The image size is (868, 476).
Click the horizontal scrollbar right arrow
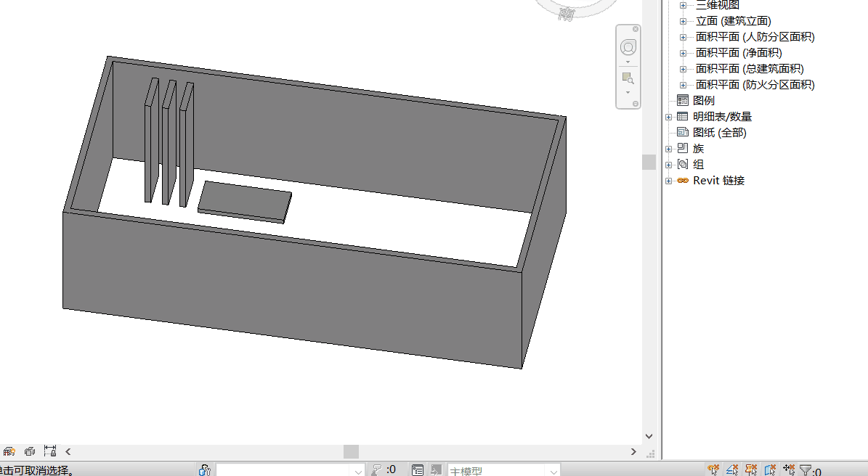click(634, 451)
